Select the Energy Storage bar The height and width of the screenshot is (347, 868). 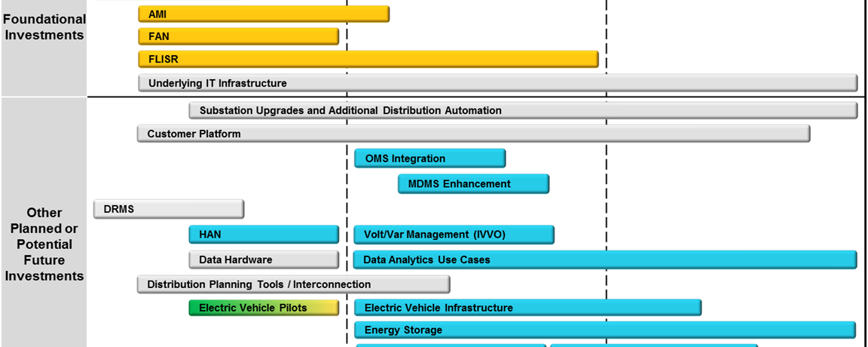604,330
